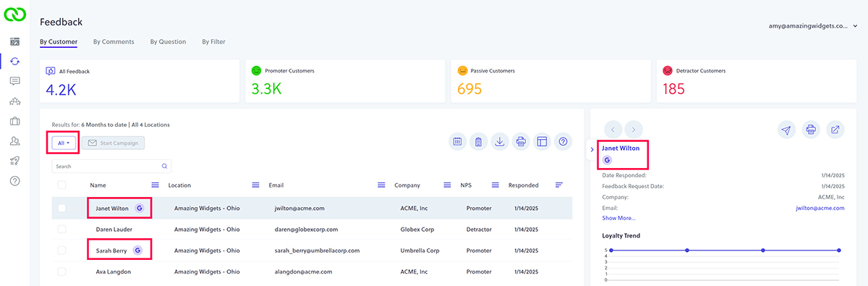Switch to the By Customer tab
Image resolution: width=868 pixels, height=286 pixels.
[x=59, y=42]
